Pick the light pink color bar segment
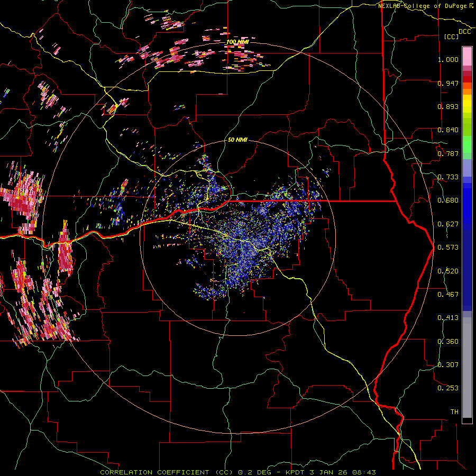Image resolution: width=476 pixels, height=476 pixels. click(467, 56)
